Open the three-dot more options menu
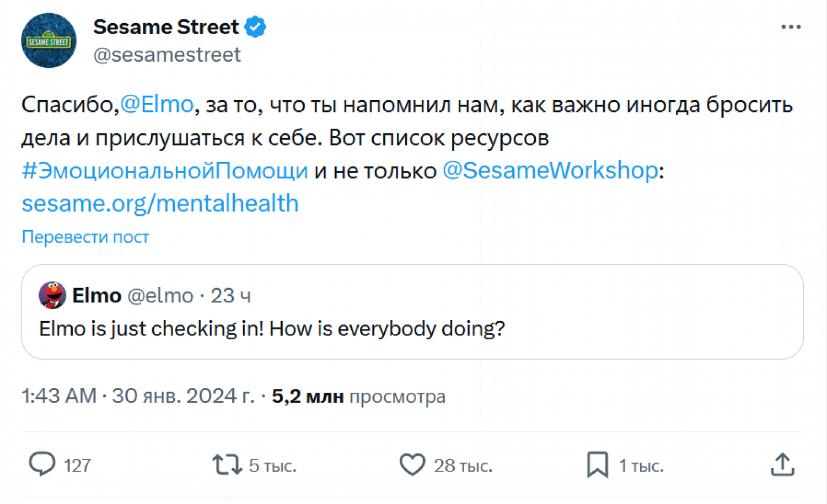 791,27
